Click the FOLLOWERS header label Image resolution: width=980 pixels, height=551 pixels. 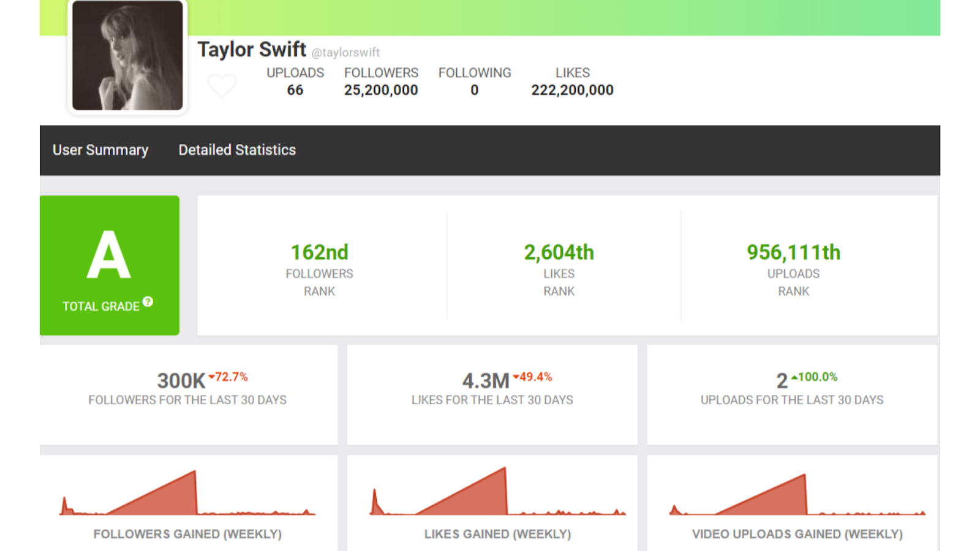point(381,73)
